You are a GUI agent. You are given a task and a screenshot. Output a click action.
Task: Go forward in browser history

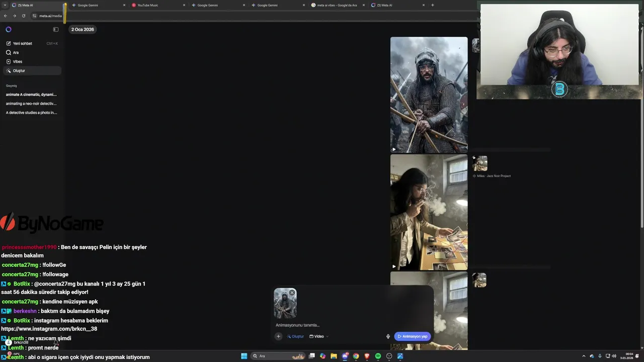[x=14, y=16]
